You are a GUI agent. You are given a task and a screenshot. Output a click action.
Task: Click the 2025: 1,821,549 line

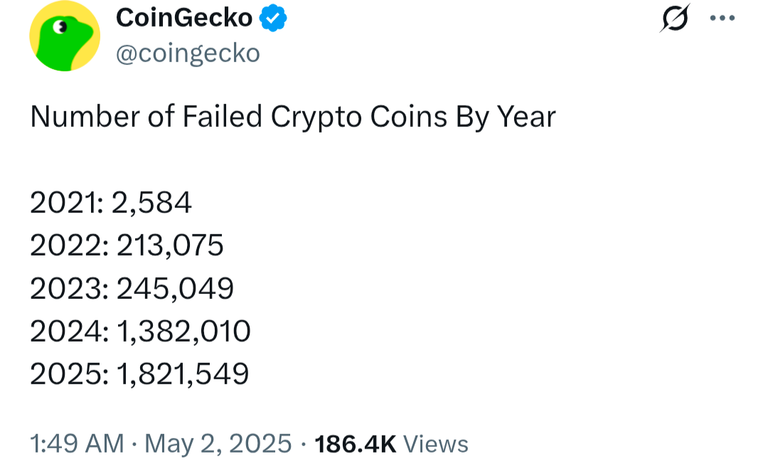140,374
